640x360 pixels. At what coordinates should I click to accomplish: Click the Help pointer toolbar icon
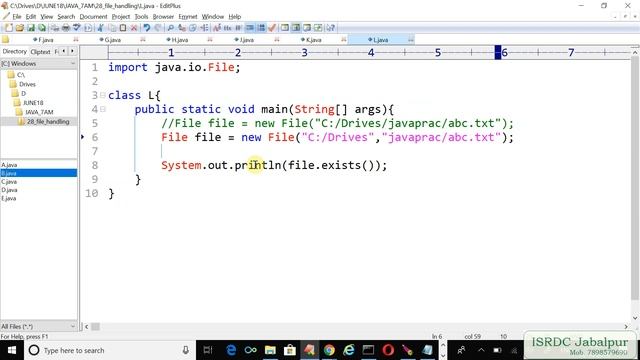point(331,28)
